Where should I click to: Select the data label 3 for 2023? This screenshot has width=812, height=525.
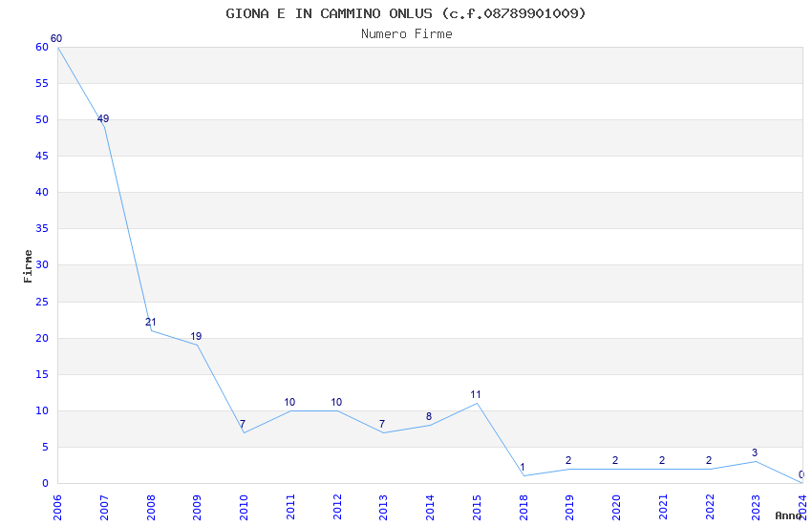point(755,452)
